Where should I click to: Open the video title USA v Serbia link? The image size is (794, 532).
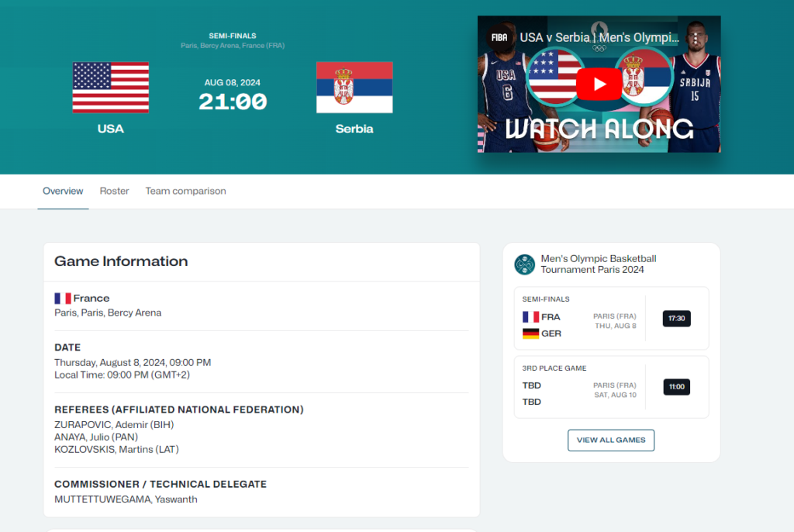click(599, 37)
